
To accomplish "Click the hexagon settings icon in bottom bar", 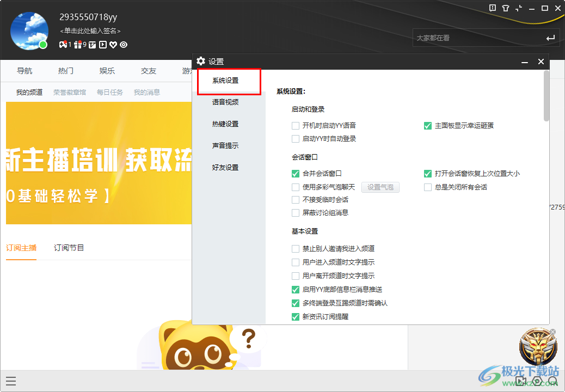I will pos(537,381).
